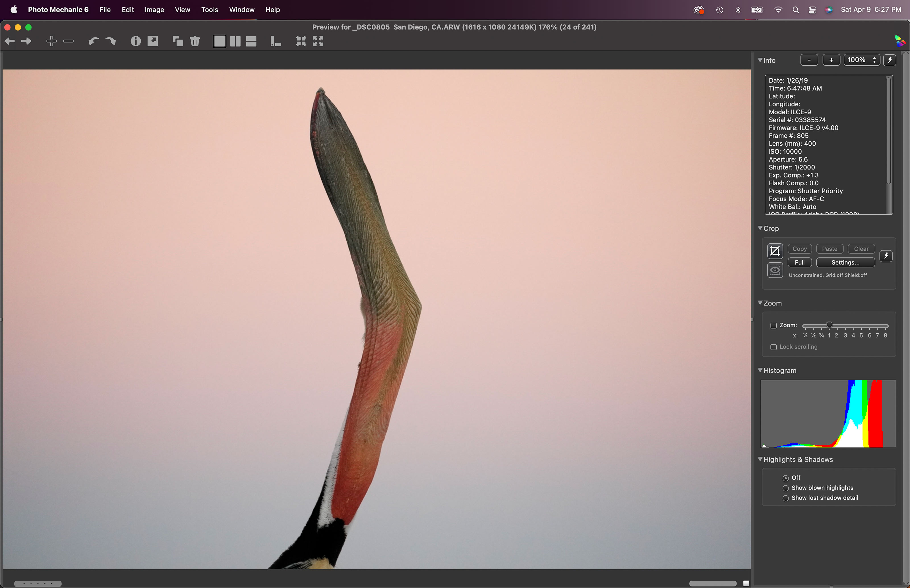Click the Clear crop button
The height and width of the screenshot is (588, 910).
pos(861,249)
